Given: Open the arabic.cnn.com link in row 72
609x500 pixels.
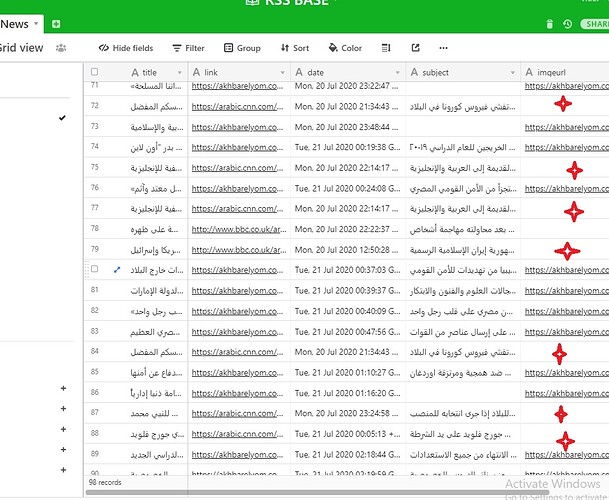Looking at the screenshot, I should point(237,106).
